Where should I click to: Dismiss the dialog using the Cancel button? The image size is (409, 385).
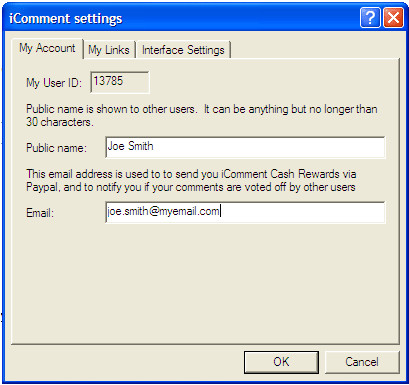coord(362,362)
